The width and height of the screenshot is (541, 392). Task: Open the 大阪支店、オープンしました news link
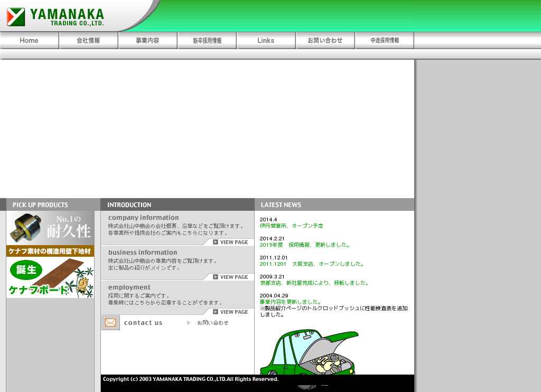click(312, 264)
